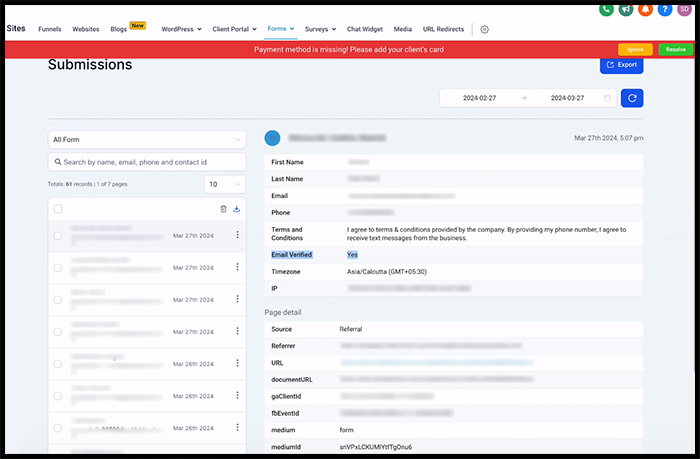Image resolution: width=700 pixels, height=459 pixels.
Task: Delete selected submissions with trash icon
Action: [x=223, y=209]
